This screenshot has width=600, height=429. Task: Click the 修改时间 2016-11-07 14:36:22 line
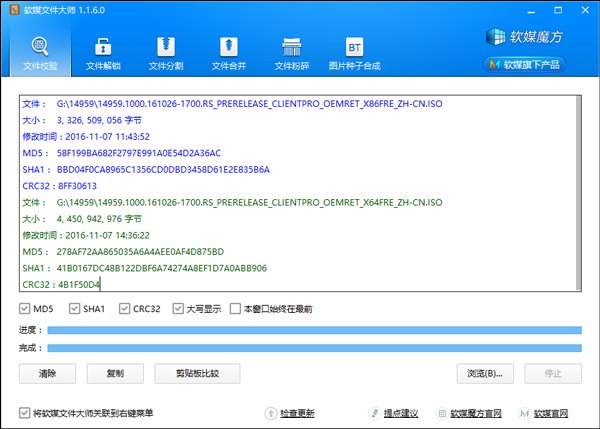(x=86, y=235)
